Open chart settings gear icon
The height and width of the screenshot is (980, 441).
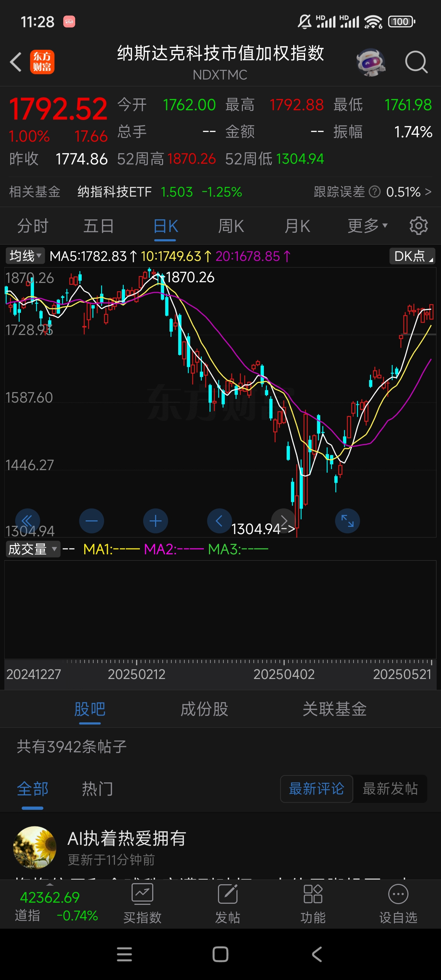[419, 226]
